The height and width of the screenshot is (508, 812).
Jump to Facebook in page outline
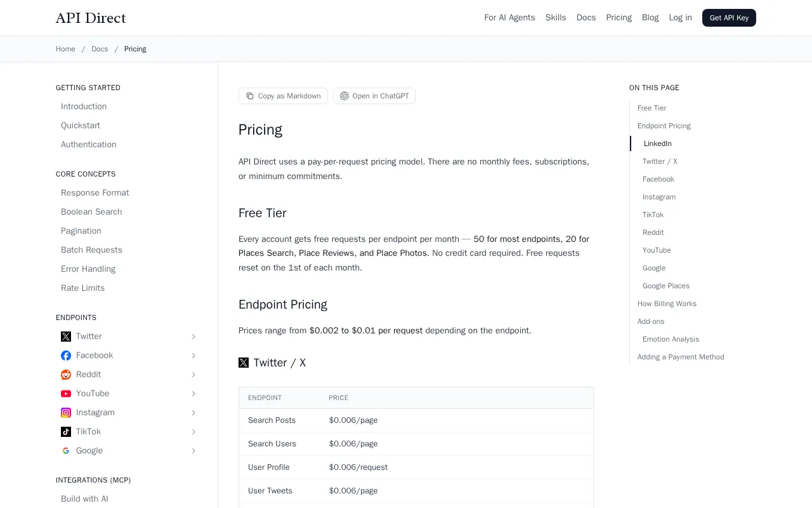click(x=658, y=179)
